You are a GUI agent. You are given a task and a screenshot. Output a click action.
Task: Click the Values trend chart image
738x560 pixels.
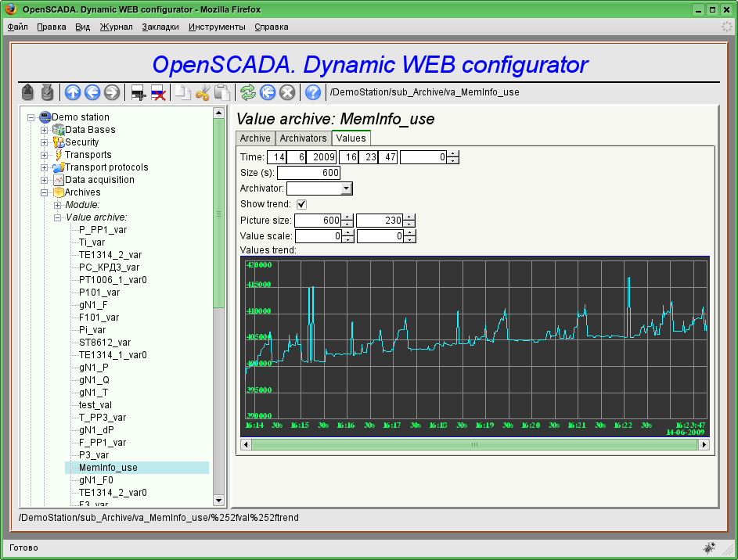pos(475,346)
